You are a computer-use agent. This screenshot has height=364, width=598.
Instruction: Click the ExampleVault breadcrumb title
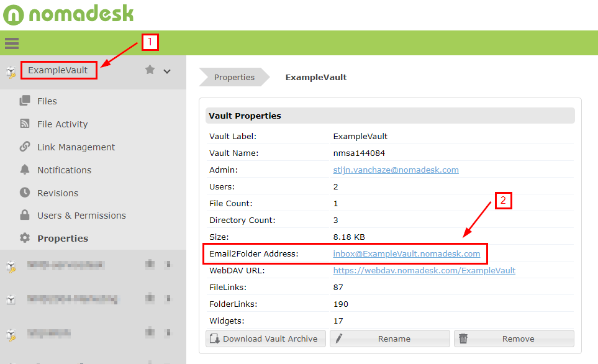pos(316,77)
